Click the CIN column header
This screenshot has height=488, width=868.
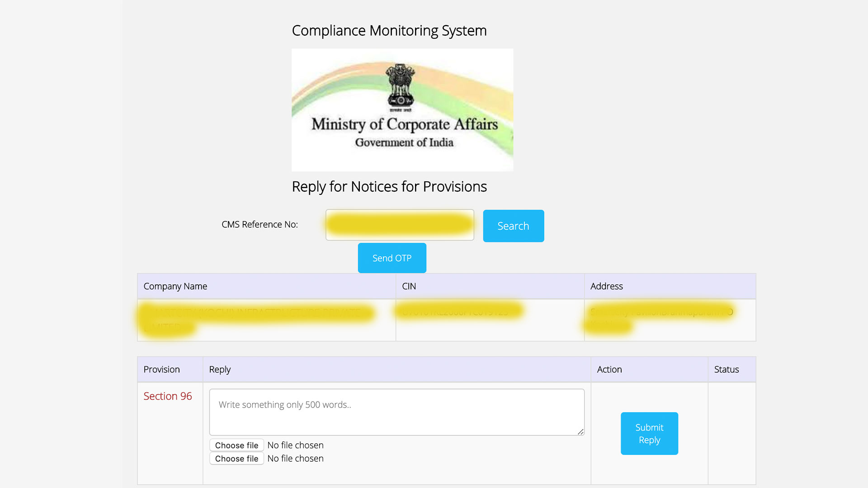click(x=409, y=286)
